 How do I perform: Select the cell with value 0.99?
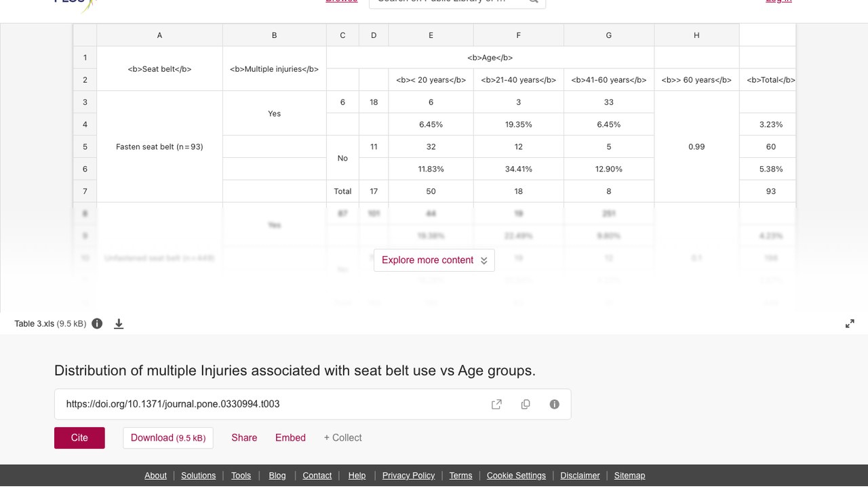[x=696, y=146]
